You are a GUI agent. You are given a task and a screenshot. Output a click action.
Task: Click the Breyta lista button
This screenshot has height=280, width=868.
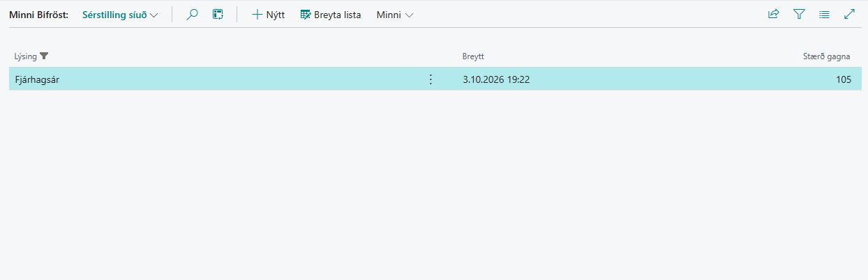click(331, 15)
